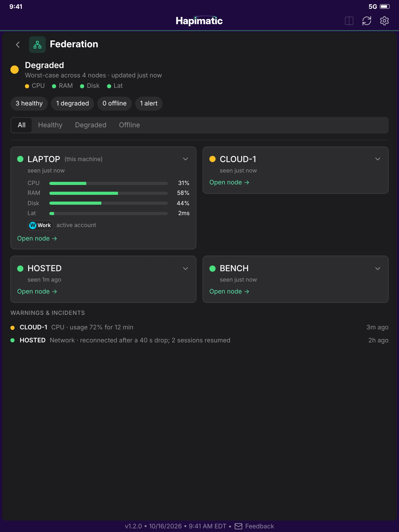Open the CLOUD-1 CPU usage warning

pyautogui.click(x=199, y=327)
